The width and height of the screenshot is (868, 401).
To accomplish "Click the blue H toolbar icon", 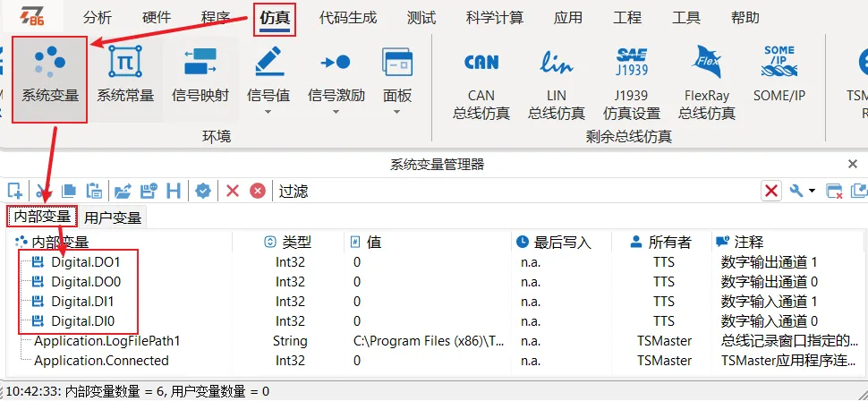I will tap(174, 191).
